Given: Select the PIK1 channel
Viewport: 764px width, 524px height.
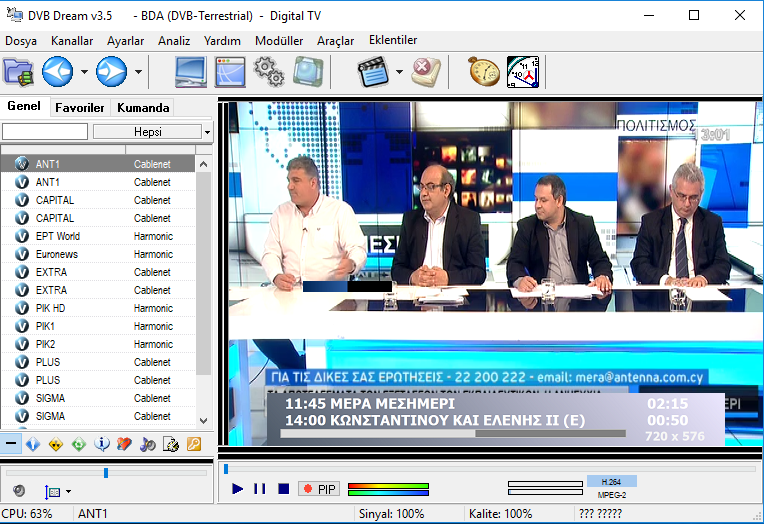Looking at the screenshot, I should 98,326.
